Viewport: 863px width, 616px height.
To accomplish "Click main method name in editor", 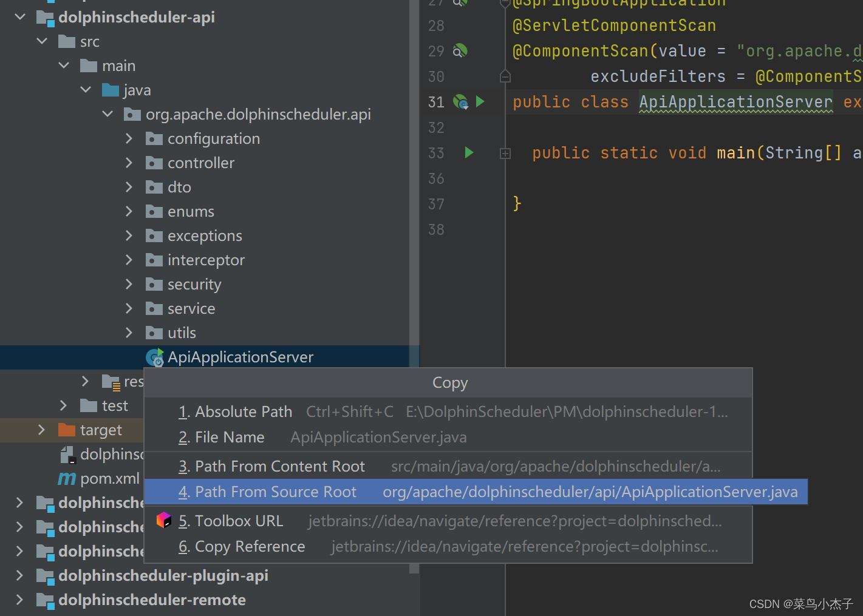I will click(735, 152).
